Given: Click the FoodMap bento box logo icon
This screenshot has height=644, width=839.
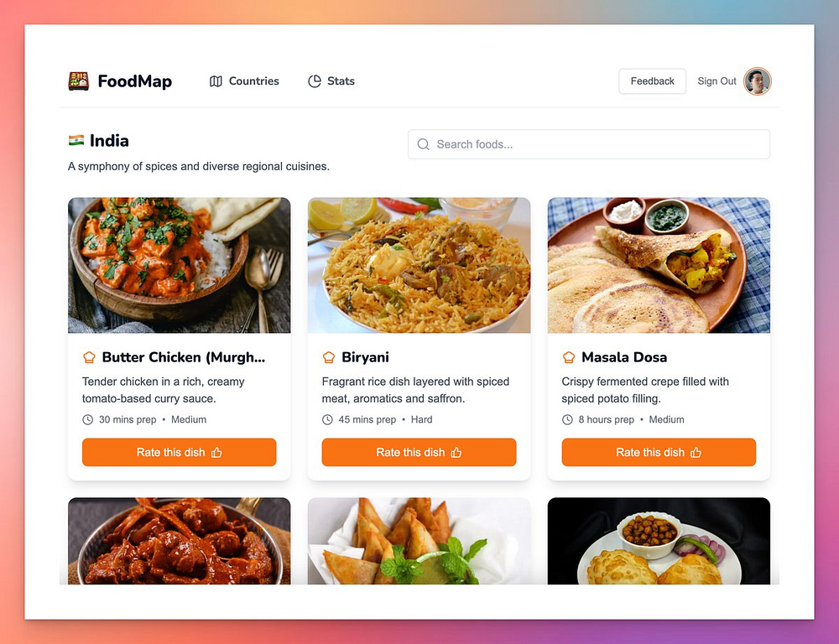Looking at the screenshot, I should coord(79,81).
